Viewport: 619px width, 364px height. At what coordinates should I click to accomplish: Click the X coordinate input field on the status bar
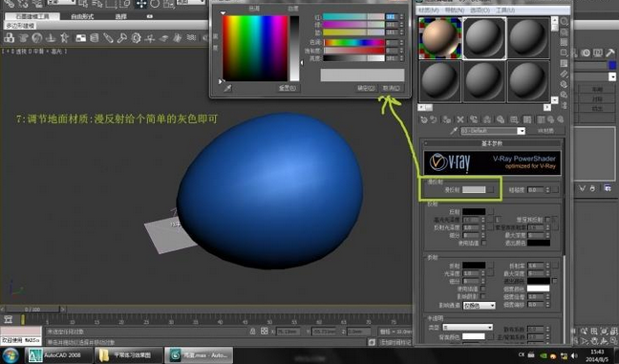tap(288, 332)
